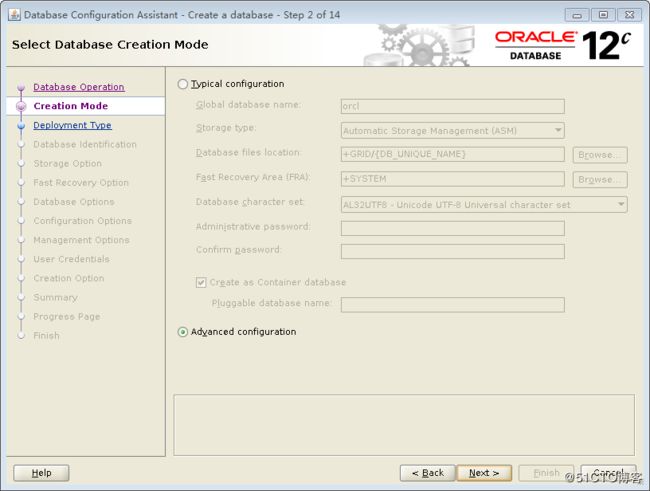Click the Global database name field
Image resolution: width=650 pixels, height=491 pixels.
coord(452,106)
